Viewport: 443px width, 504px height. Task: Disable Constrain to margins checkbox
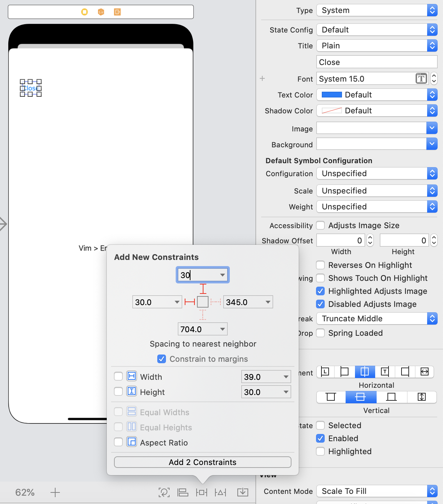point(162,359)
